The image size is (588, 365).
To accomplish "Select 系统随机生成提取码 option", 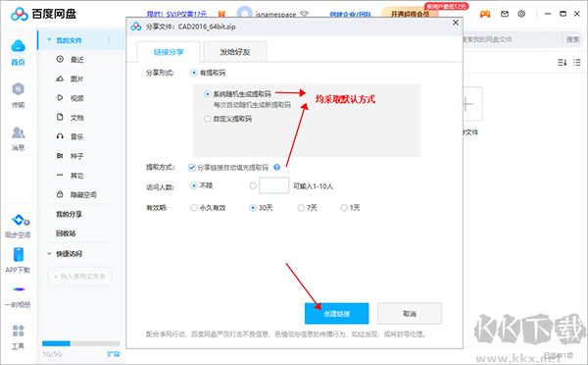I will [x=208, y=94].
